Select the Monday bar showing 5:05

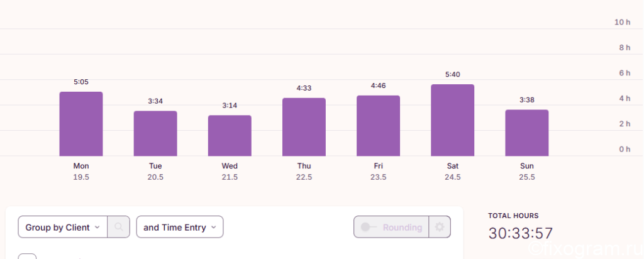pos(81,124)
